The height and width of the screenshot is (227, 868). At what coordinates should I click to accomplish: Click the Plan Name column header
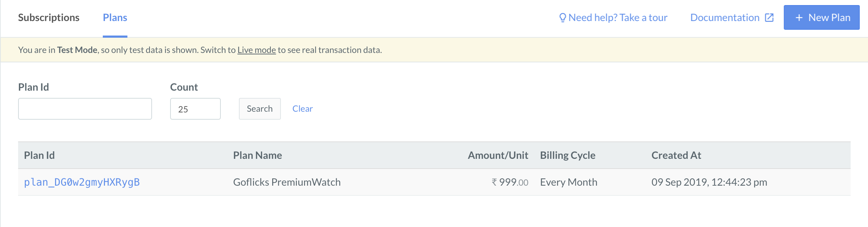pos(258,155)
